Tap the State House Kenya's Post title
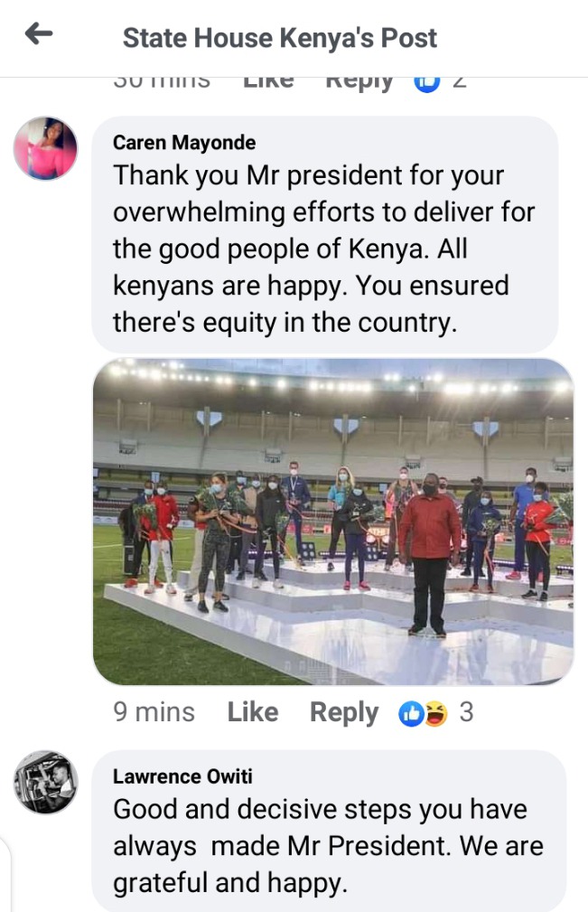Image resolution: width=588 pixels, height=912 pixels. [279, 38]
